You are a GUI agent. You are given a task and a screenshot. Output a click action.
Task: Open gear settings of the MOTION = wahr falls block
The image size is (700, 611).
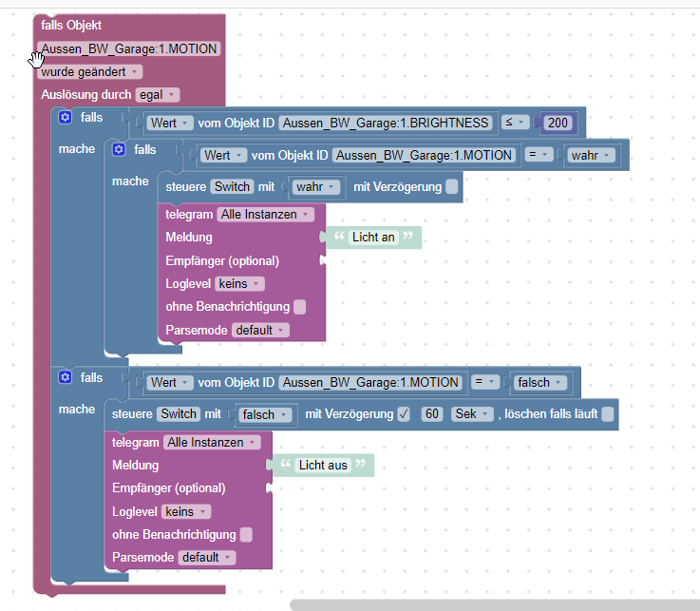[119, 149]
